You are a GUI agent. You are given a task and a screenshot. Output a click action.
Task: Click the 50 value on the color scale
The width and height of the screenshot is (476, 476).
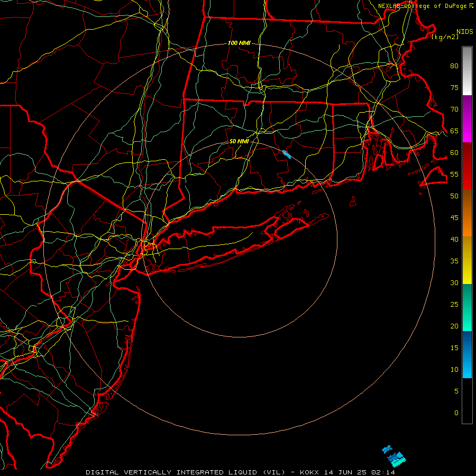[x=454, y=196]
